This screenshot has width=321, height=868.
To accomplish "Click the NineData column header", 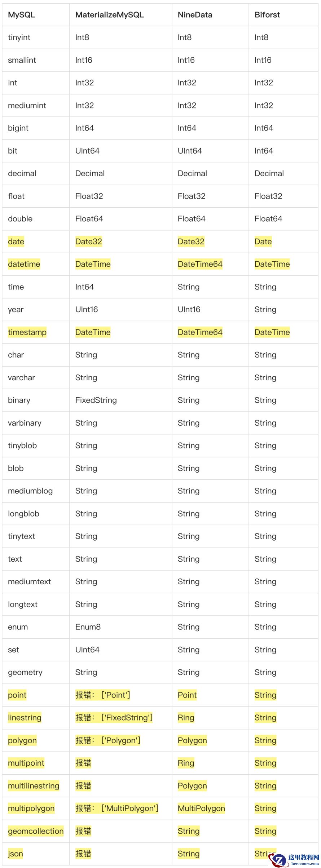I will 195,15.
